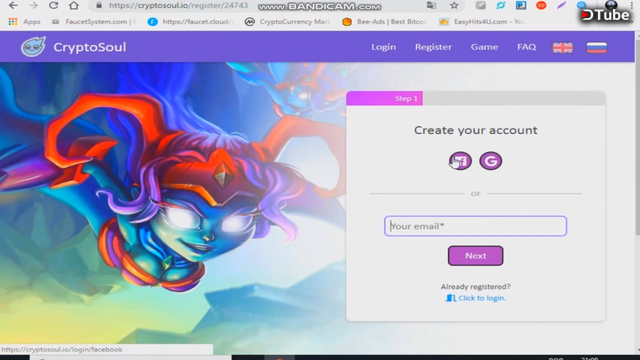640x360 pixels.
Task: Open the faucet.cloud bookmark
Action: point(190,22)
